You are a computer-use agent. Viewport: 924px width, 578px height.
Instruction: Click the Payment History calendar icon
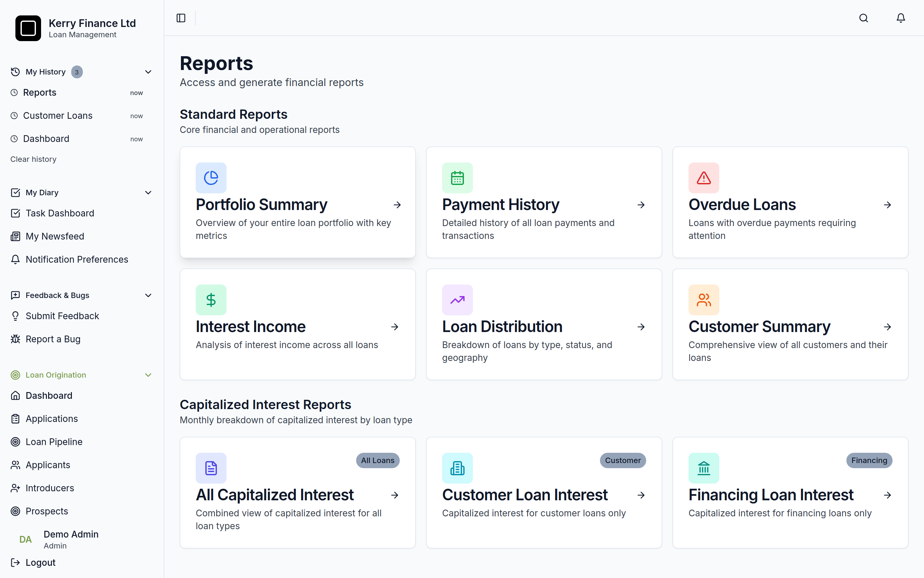[458, 178]
